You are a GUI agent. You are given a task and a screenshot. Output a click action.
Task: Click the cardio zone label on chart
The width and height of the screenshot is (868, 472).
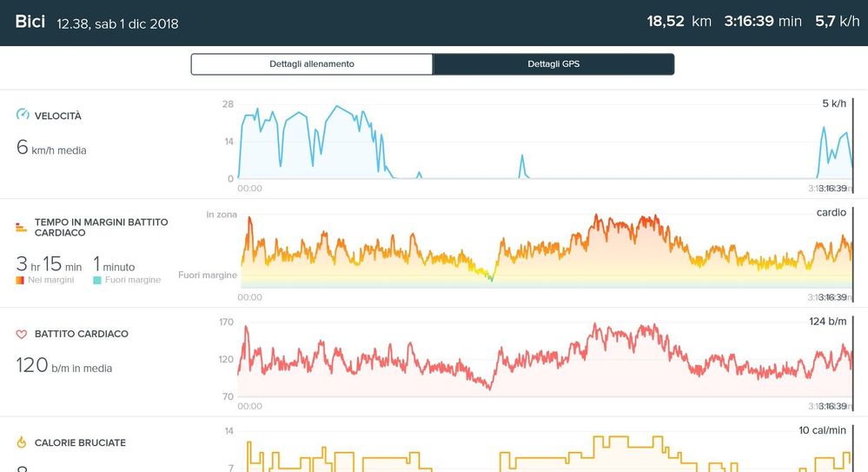(831, 212)
